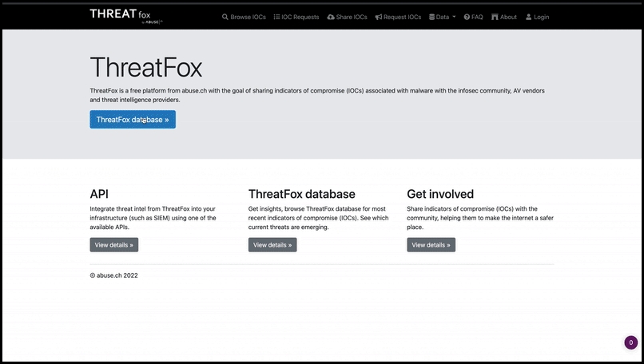Open the Share IOCs menu item

pos(352,17)
